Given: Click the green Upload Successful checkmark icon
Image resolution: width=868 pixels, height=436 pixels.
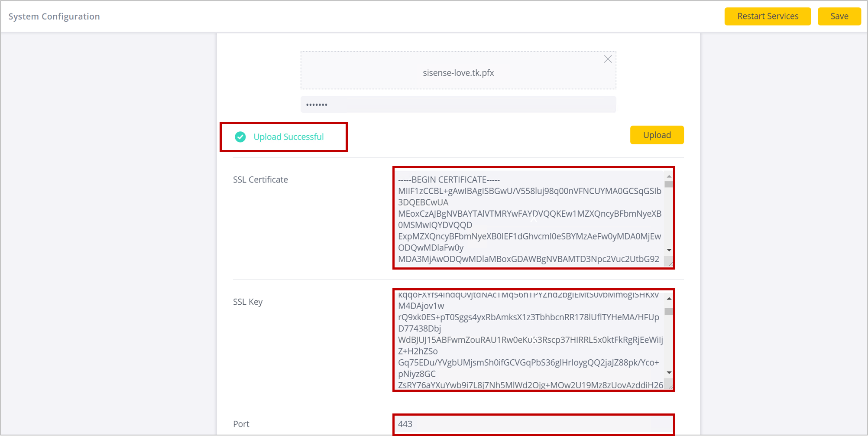Looking at the screenshot, I should 240,137.
